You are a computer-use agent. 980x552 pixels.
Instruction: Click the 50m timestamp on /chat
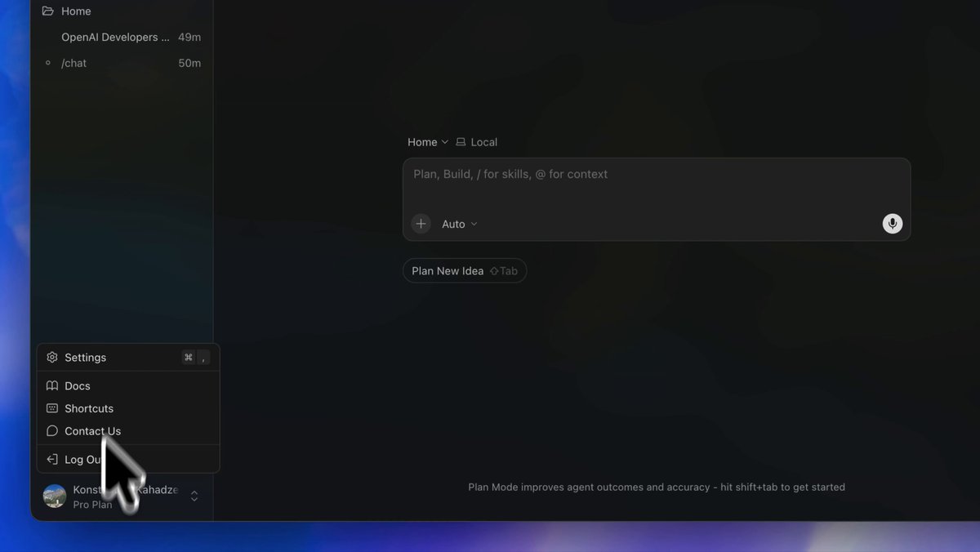[x=189, y=63]
